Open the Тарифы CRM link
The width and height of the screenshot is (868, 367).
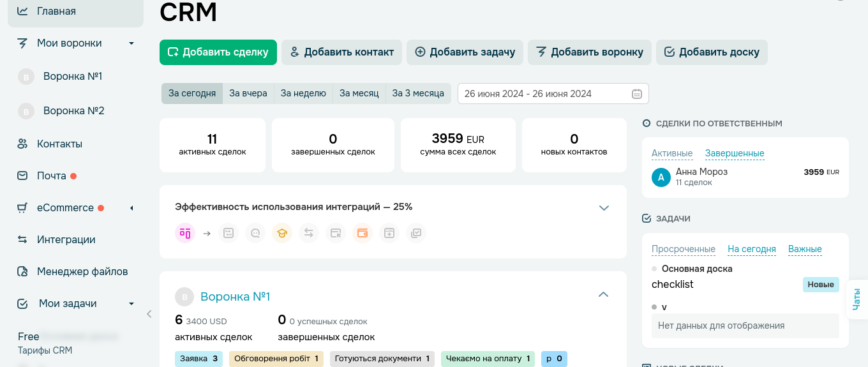pyautogui.click(x=45, y=350)
